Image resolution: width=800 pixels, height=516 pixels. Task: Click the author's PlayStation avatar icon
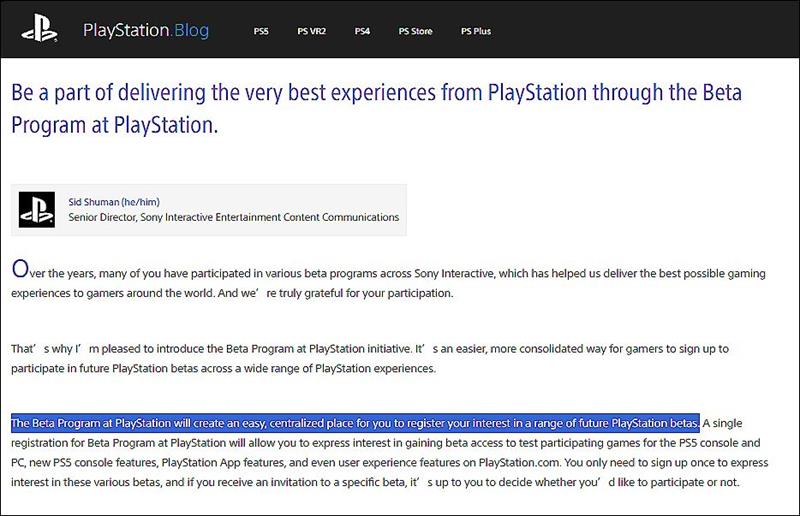[x=39, y=209]
